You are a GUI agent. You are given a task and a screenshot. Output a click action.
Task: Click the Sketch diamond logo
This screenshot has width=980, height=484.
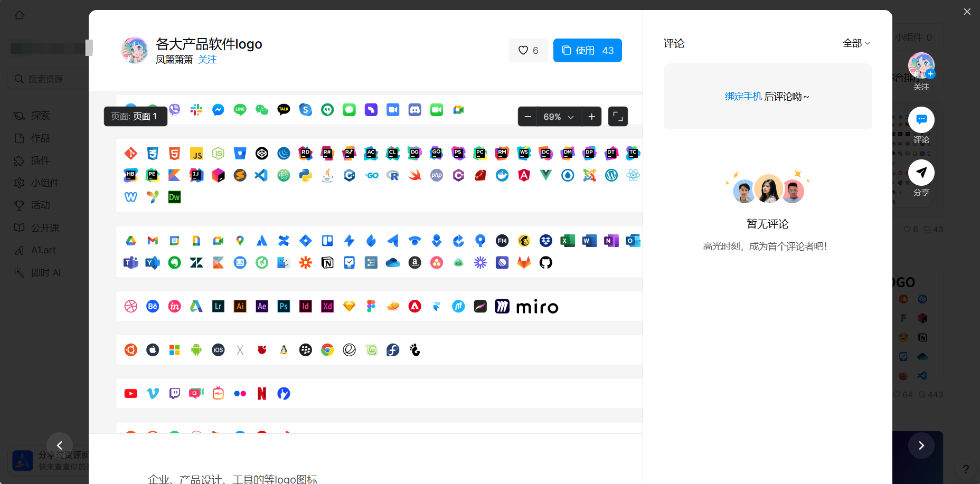pos(349,306)
